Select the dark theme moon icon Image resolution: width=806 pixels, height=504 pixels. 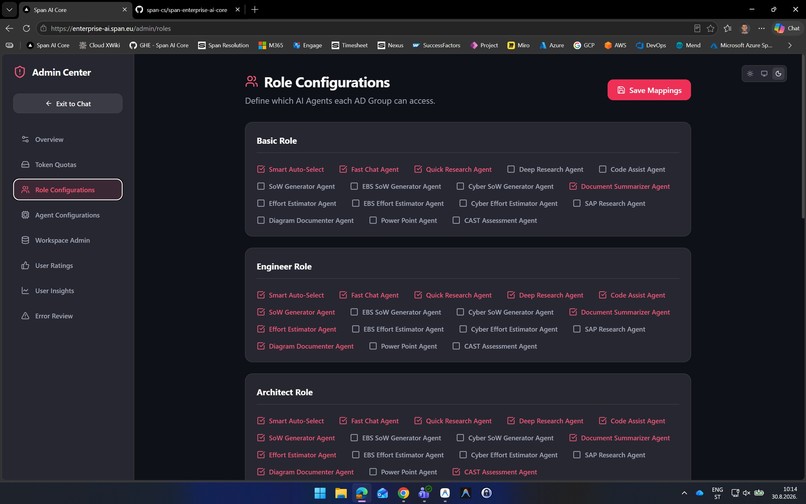[x=778, y=74]
